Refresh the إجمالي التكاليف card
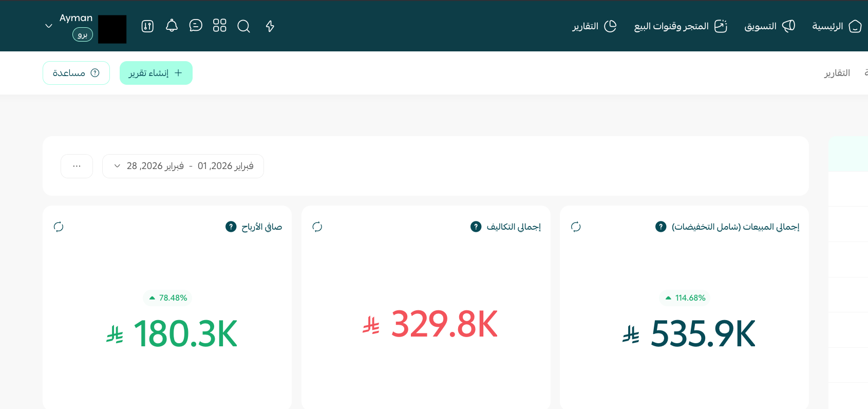The height and width of the screenshot is (409, 868). tap(317, 227)
